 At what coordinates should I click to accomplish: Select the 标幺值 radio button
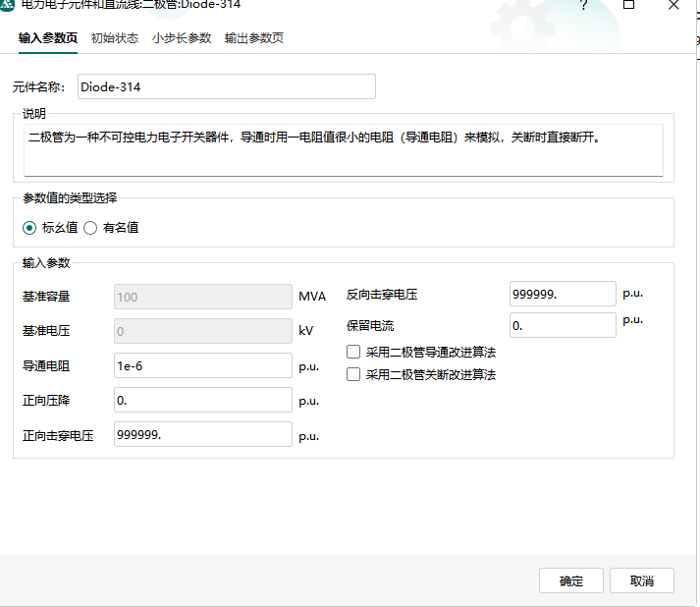[29, 228]
